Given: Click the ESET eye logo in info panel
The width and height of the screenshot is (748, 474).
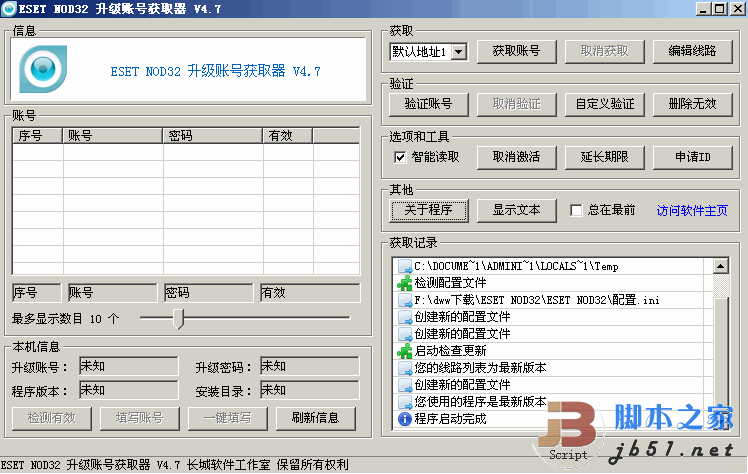Looking at the screenshot, I should tap(43, 69).
